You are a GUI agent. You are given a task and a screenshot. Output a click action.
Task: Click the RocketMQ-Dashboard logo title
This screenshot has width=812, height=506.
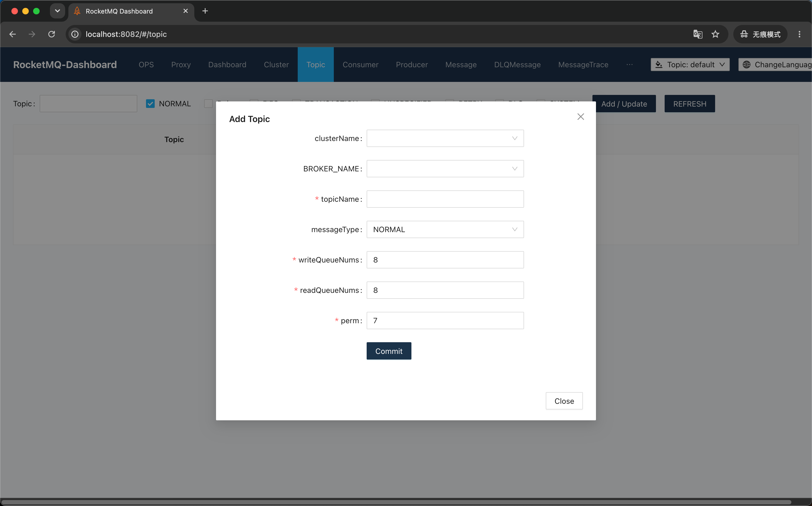click(65, 65)
